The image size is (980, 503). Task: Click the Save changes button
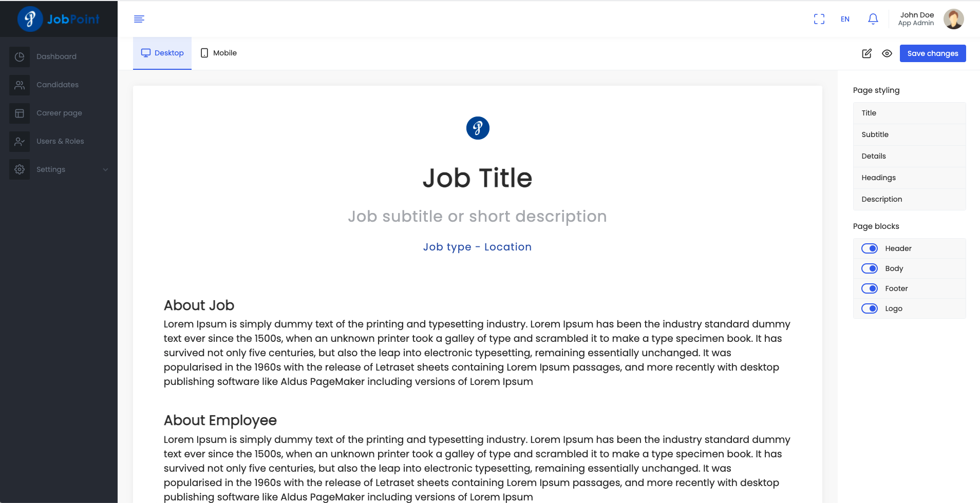click(x=932, y=53)
